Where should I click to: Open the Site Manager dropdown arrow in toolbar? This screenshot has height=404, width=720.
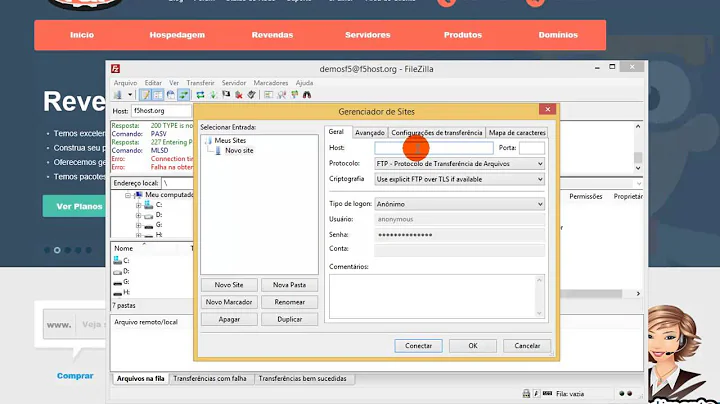[130, 95]
